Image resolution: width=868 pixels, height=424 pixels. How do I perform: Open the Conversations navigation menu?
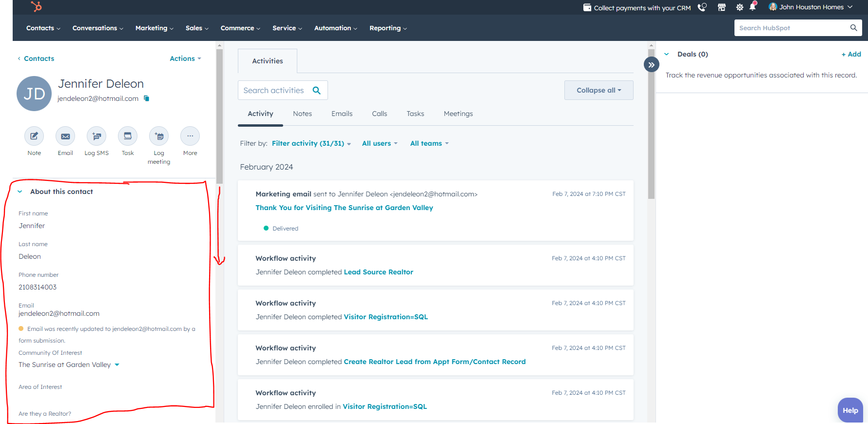[98, 28]
